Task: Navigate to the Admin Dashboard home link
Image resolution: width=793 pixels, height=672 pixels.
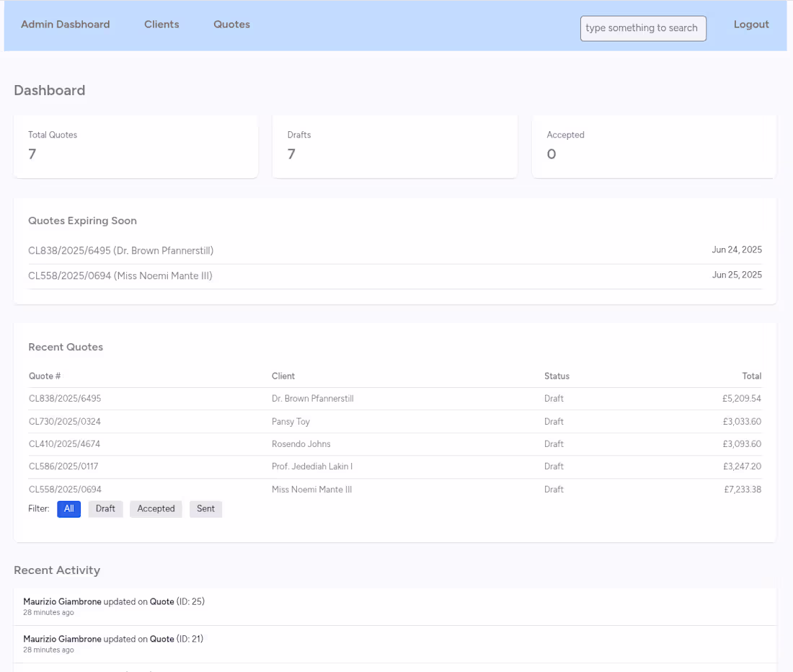Action: [x=65, y=24]
